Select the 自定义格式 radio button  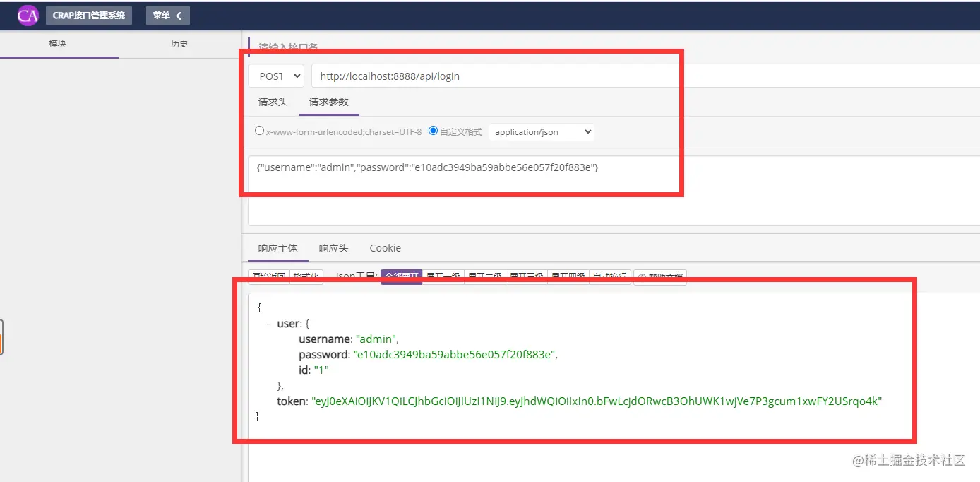pyautogui.click(x=434, y=131)
